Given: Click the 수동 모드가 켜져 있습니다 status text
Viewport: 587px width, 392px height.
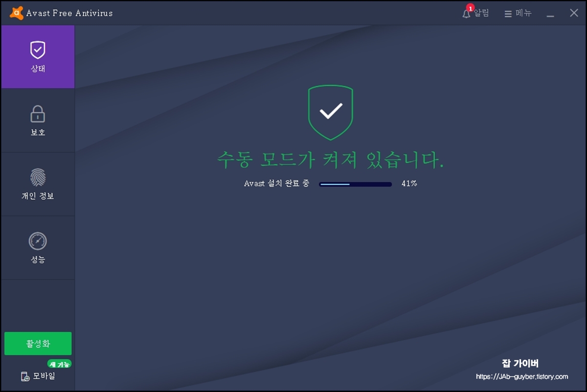Looking at the screenshot, I should [x=331, y=160].
